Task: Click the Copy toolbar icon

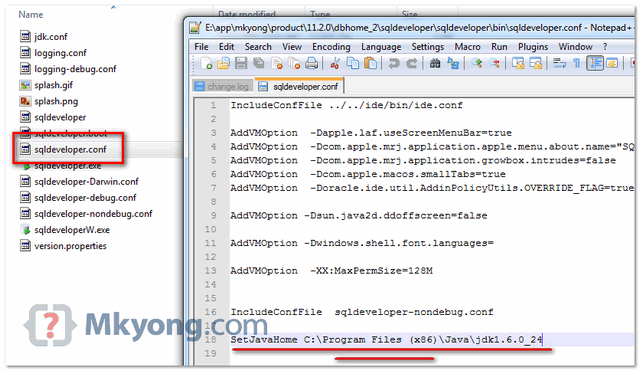Action: [x=353, y=63]
